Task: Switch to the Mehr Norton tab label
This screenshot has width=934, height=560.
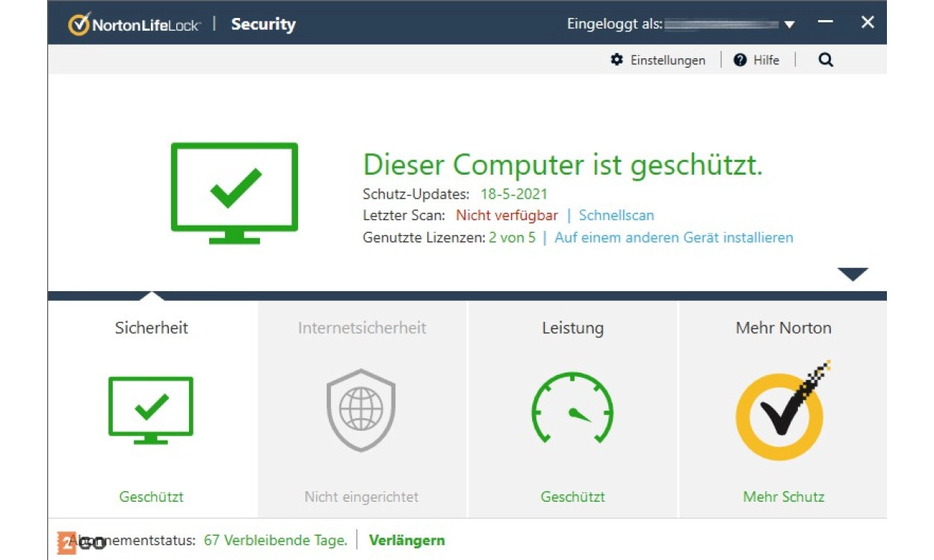Action: [783, 328]
